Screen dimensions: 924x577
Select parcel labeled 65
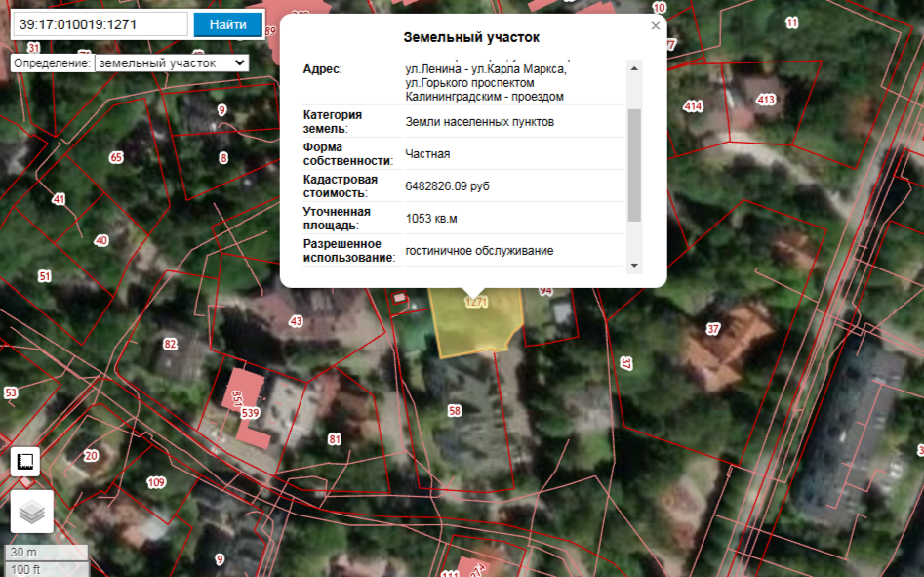tap(116, 157)
